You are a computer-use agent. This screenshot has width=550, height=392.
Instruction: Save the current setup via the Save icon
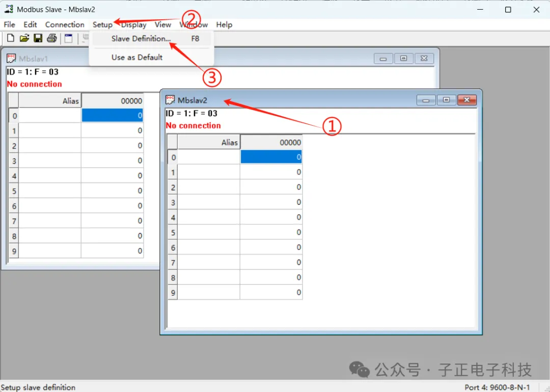tap(38, 38)
